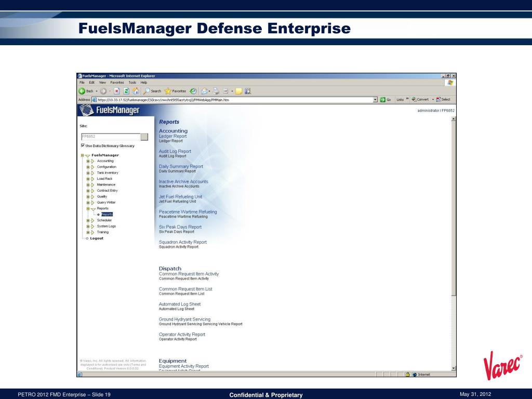
Task: Open the File menu
Action: (82, 83)
